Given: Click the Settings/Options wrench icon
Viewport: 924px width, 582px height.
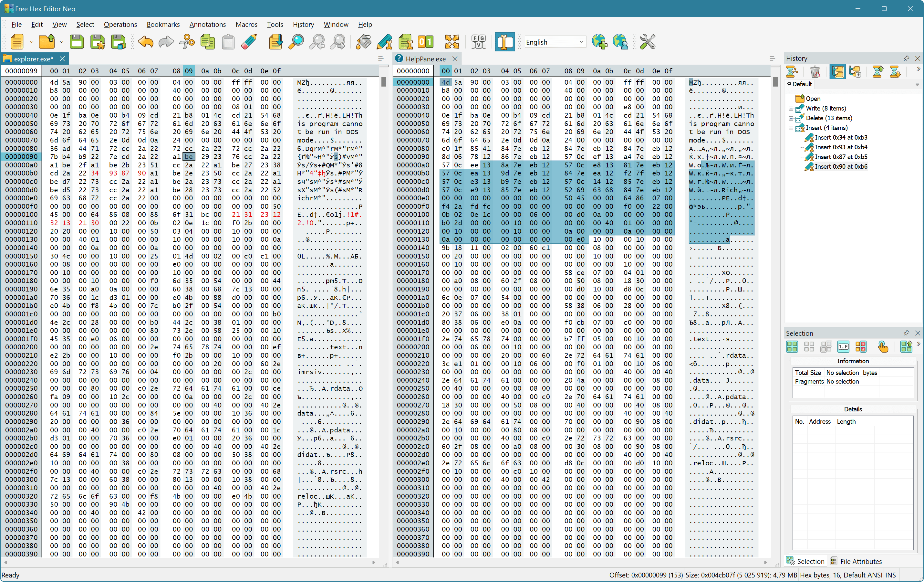Looking at the screenshot, I should [647, 42].
